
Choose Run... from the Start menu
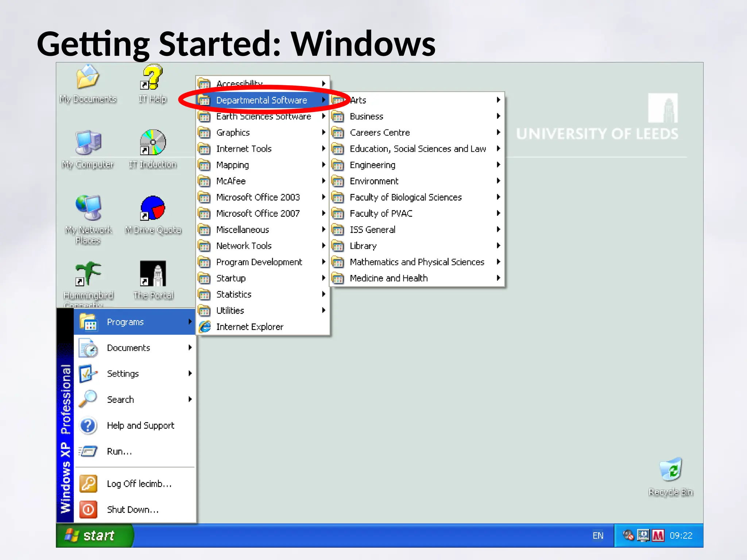tap(135, 451)
